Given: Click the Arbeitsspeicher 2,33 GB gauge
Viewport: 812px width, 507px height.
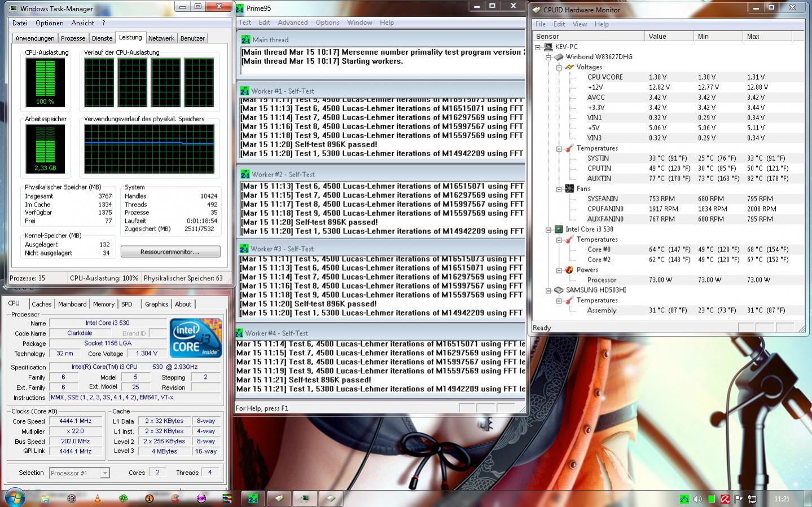Looking at the screenshot, I should pos(45,149).
